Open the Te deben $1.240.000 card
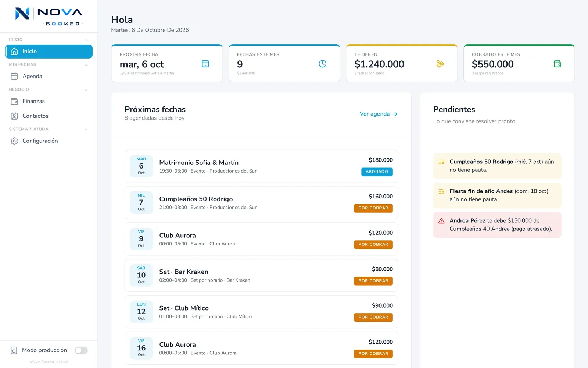Viewport: 588px width, 368px height. coord(402,63)
